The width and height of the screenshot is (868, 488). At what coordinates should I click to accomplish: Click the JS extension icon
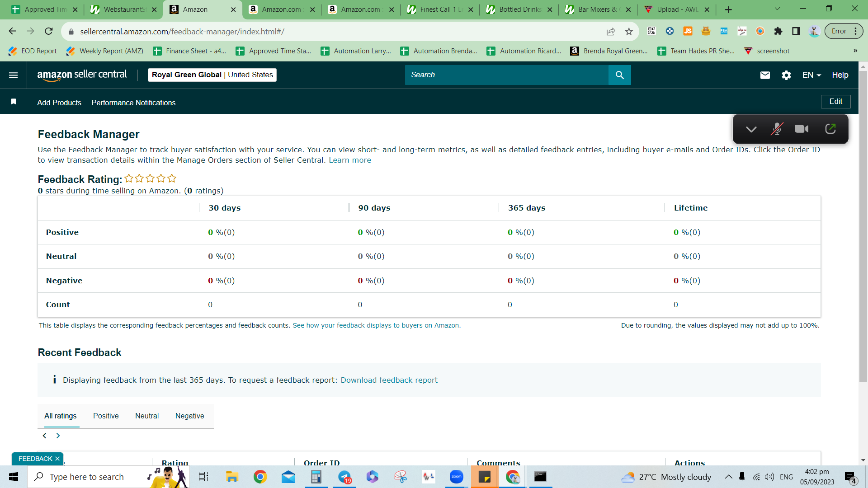pos(688,31)
